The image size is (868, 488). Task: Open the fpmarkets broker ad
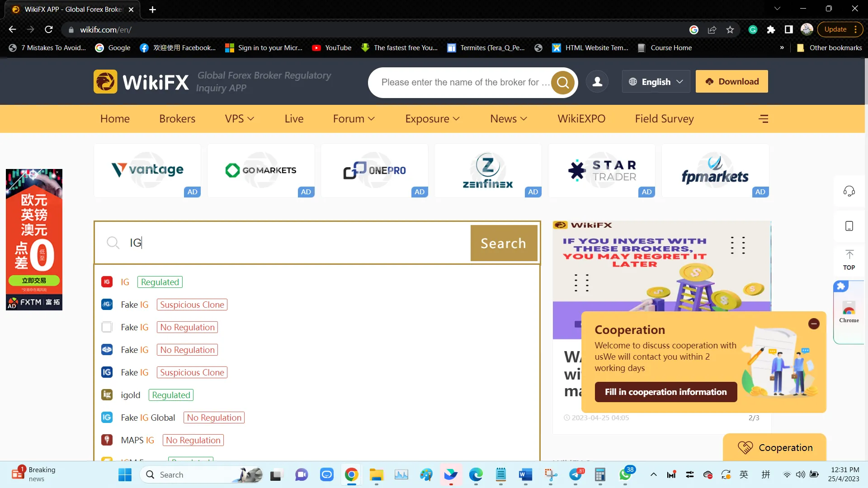coord(715,171)
